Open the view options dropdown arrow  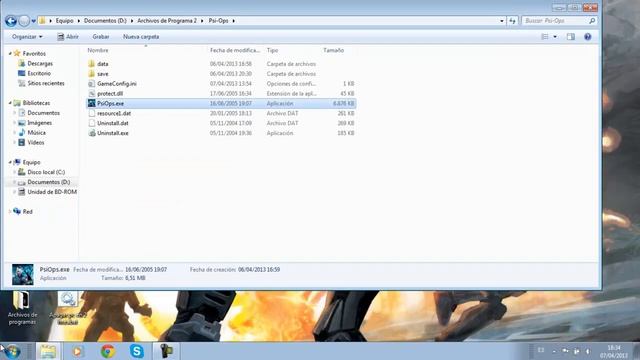555,37
